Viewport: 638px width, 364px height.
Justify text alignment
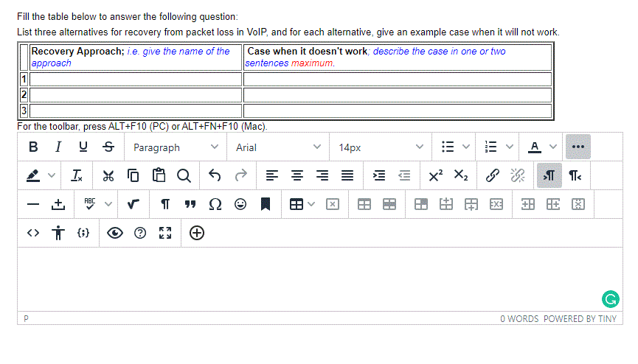point(347,175)
